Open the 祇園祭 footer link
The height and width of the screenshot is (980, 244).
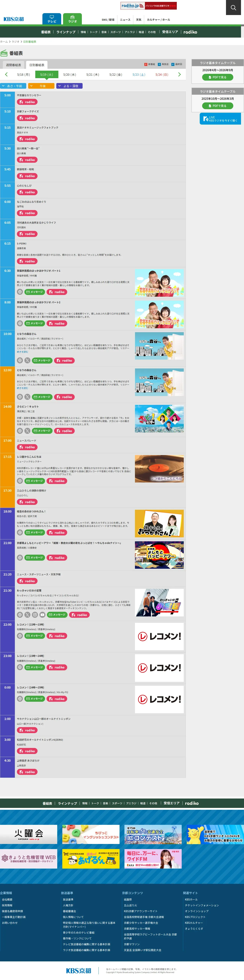click(x=128, y=900)
